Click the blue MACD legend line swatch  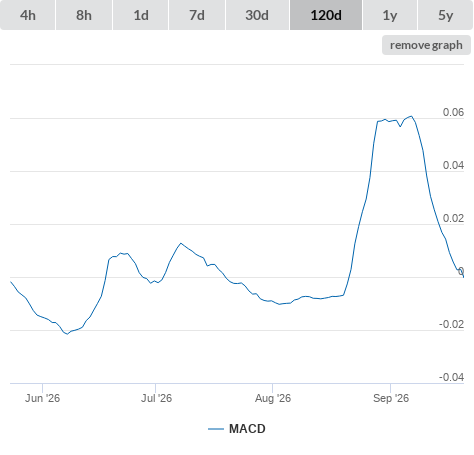(x=216, y=429)
